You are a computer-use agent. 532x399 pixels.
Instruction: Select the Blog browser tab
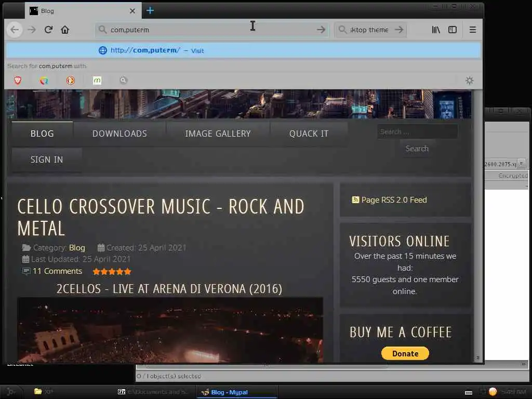[x=83, y=11]
